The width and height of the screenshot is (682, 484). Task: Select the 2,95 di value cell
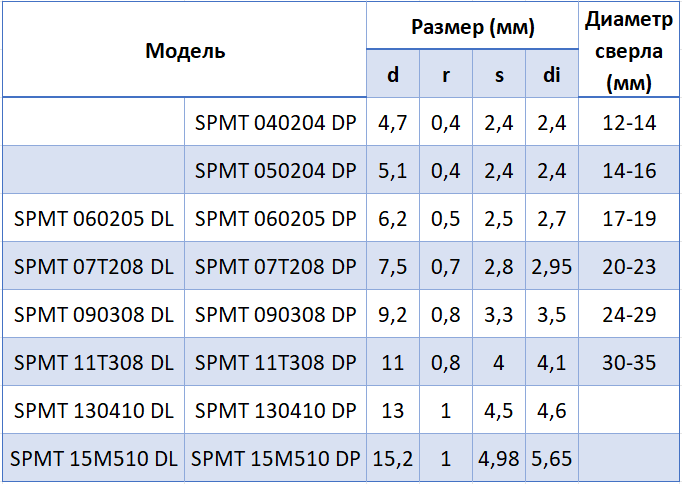(552, 266)
